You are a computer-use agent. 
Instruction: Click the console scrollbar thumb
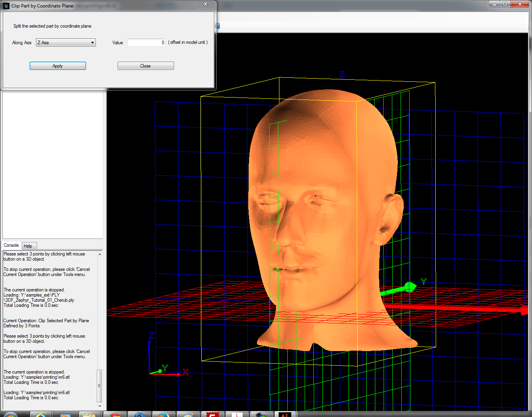click(99, 385)
